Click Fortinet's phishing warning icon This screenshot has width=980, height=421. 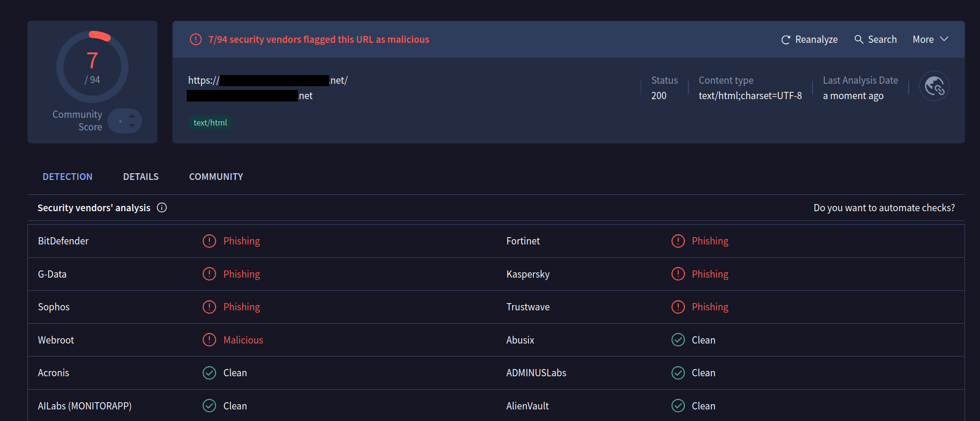tap(678, 241)
